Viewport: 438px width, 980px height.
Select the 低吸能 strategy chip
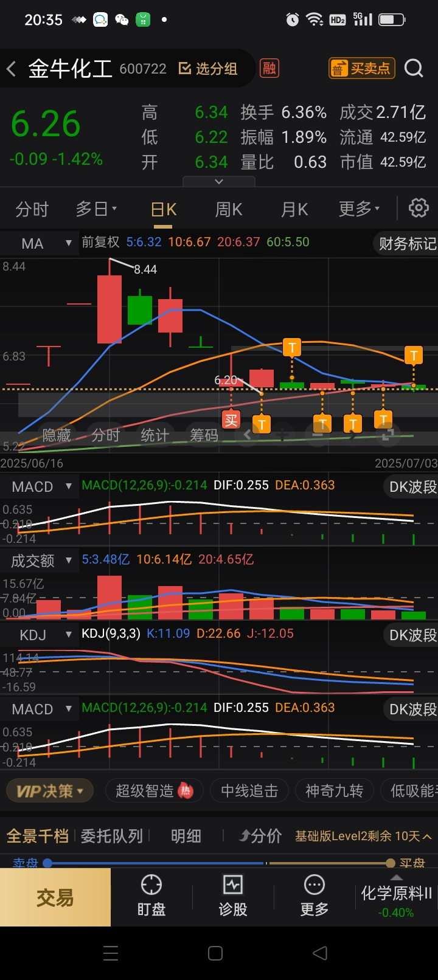point(409,791)
